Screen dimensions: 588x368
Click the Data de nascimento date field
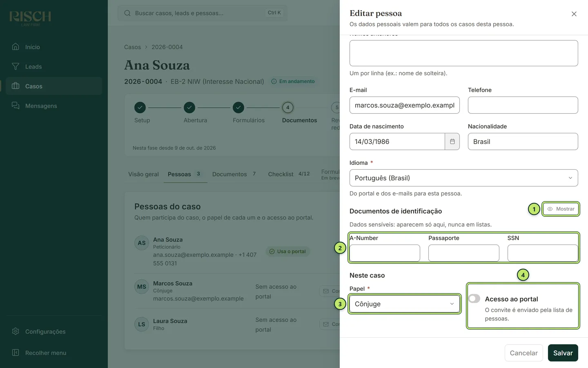397,141
